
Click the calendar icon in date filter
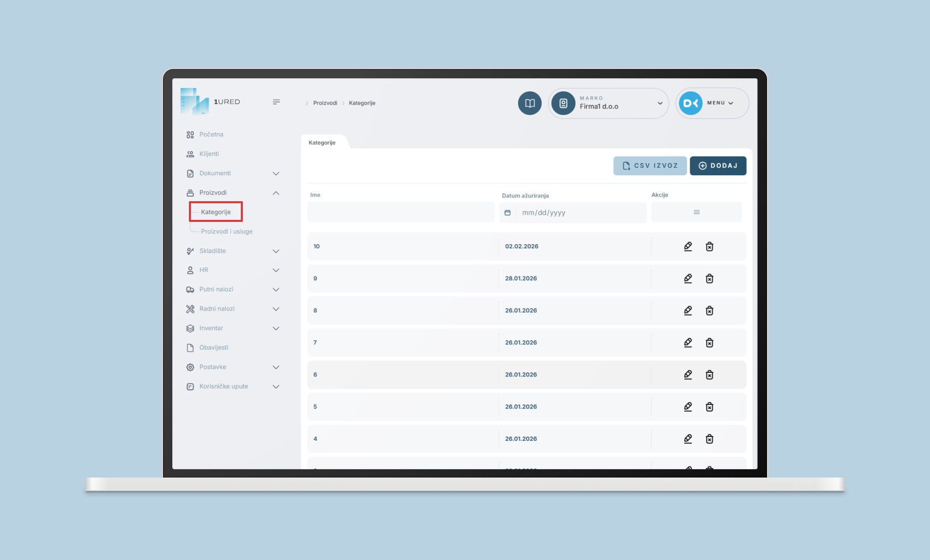(x=508, y=213)
